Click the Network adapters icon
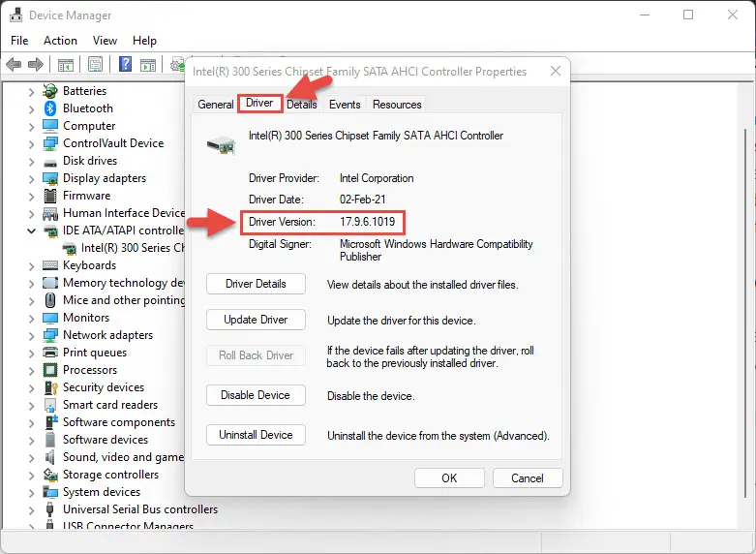This screenshot has height=554, width=756. (x=50, y=335)
